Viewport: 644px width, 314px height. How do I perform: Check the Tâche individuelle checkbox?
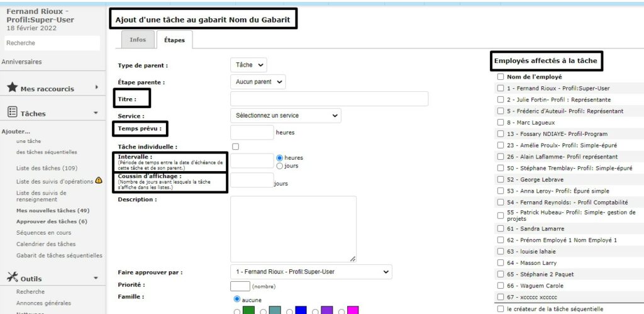pos(235,147)
